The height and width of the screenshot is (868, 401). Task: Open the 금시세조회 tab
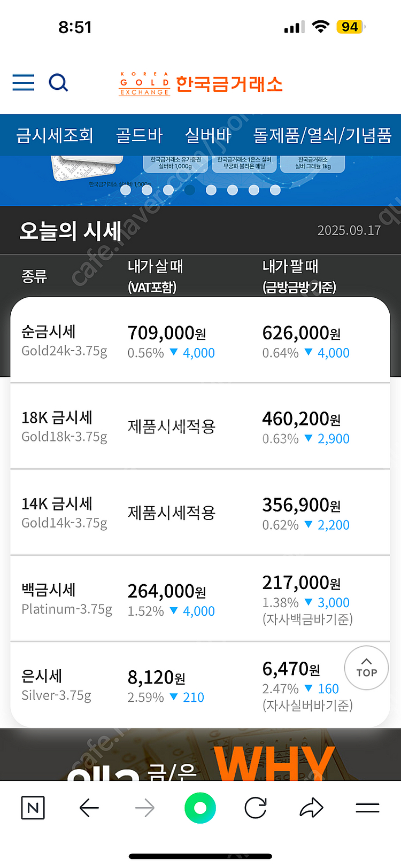pyautogui.click(x=55, y=135)
